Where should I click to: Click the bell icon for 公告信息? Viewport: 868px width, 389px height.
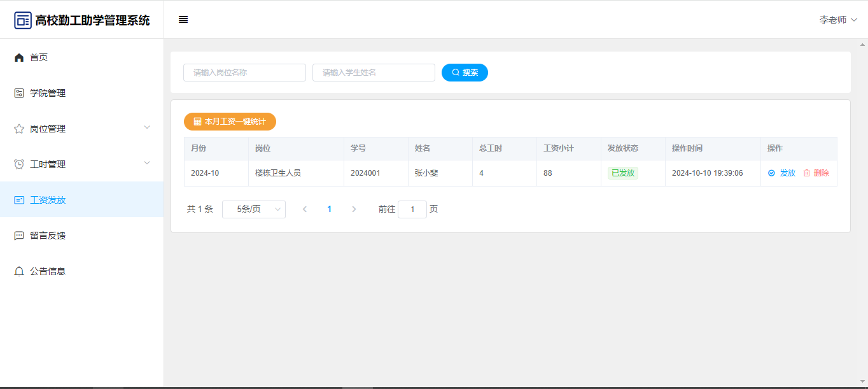[x=19, y=271]
